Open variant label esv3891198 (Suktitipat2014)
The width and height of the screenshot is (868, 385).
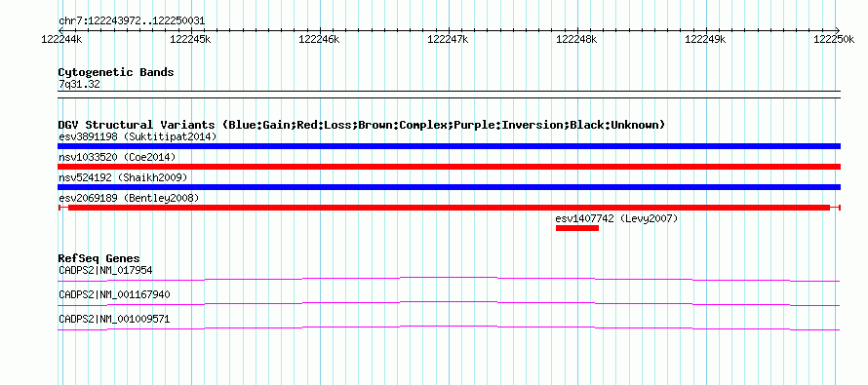click(138, 136)
